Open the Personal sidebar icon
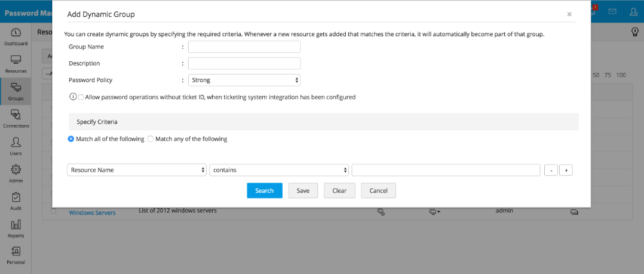The width and height of the screenshot is (644, 274). point(15,255)
